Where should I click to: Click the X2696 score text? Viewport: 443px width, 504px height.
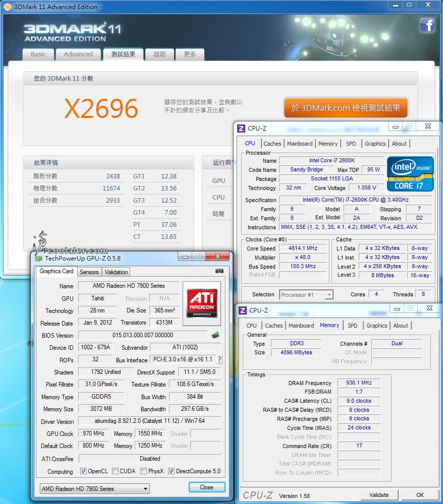[101, 108]
